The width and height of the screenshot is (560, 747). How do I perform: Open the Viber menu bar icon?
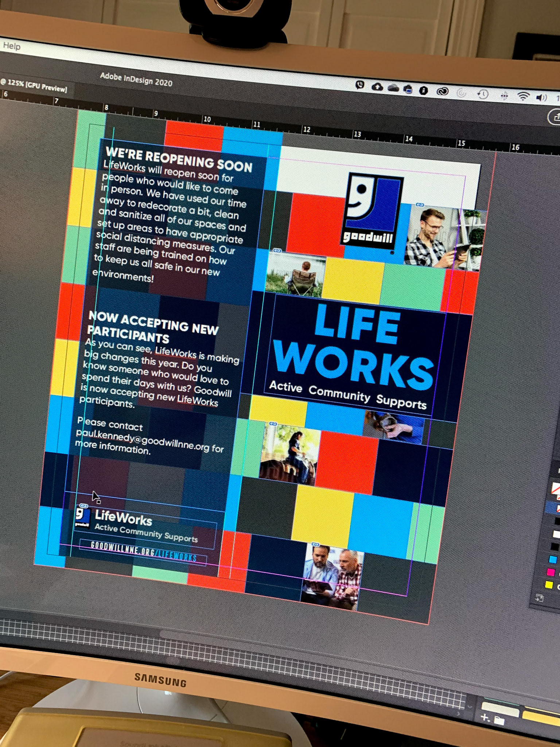pyautogui.click(x=360, y=85)
